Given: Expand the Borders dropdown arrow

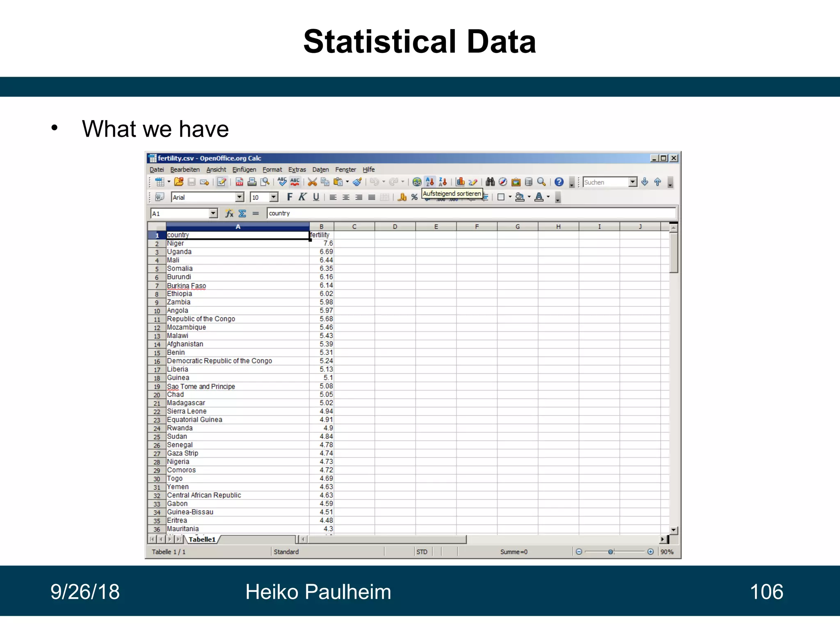Looking at the screenshot, I should (510, 197).
